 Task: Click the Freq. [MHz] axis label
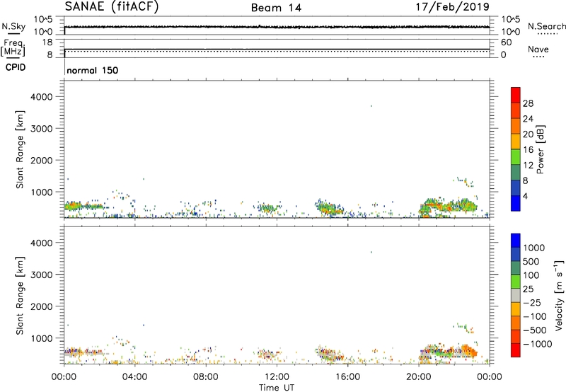(13, 47)
